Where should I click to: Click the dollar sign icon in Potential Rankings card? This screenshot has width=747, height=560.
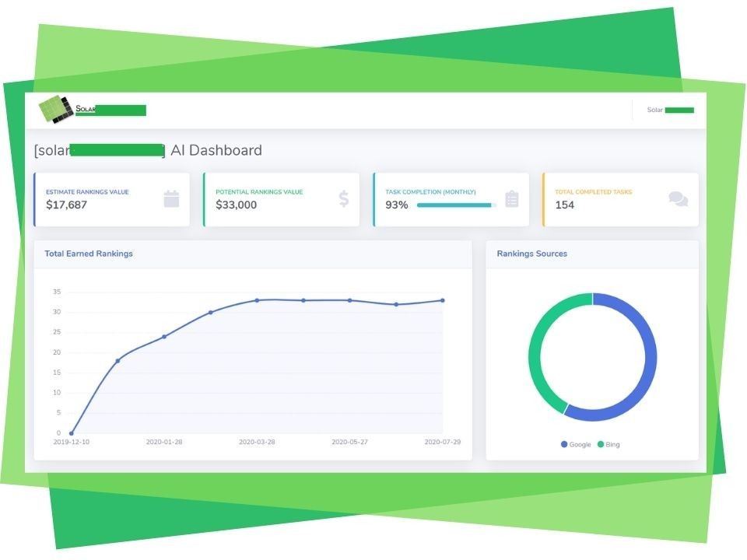pos(343,198)
